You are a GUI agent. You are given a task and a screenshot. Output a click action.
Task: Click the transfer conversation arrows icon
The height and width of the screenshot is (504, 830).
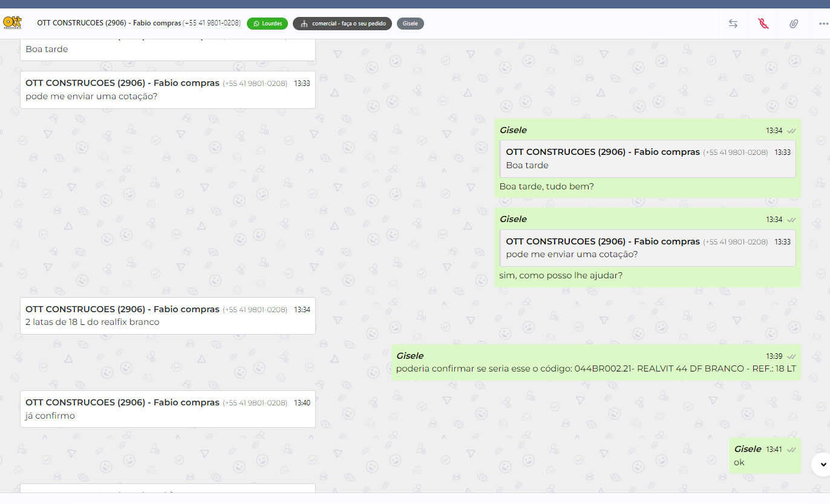[x=733, y=24]
